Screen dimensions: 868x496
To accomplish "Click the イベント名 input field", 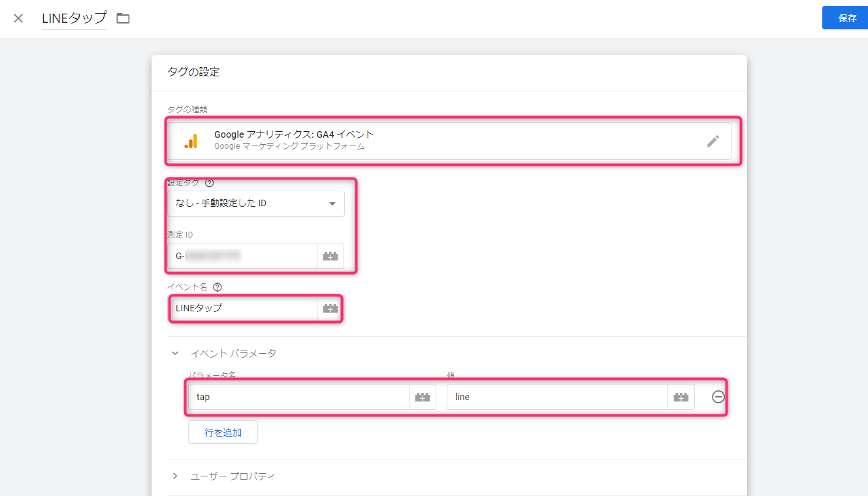I will click(x=242, y=308).
